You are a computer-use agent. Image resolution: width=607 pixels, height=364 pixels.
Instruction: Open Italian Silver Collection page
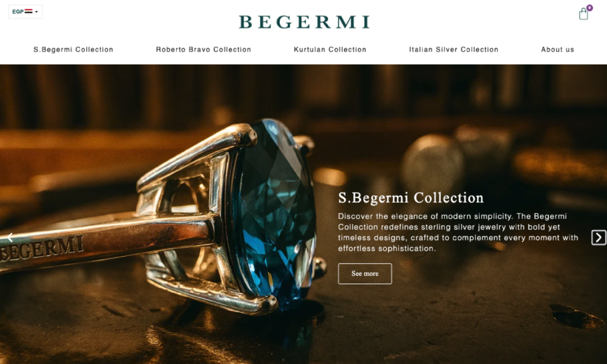point(453,50)
